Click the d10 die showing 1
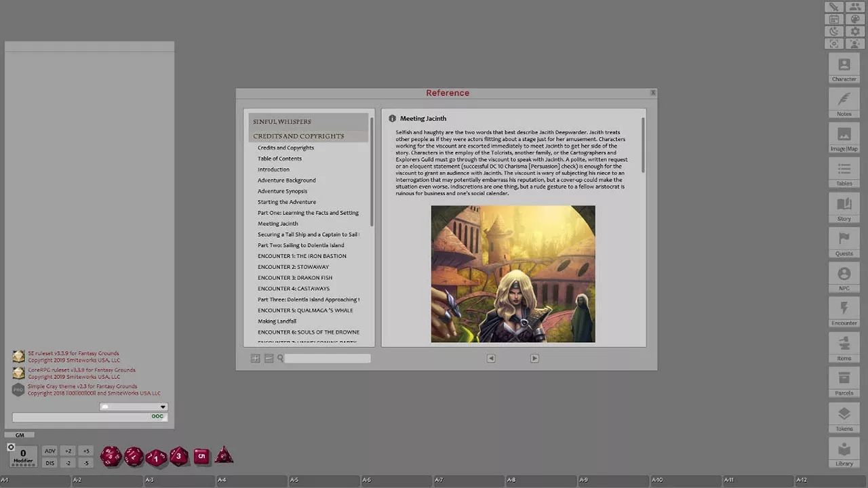Viewport: 868px width, 488px height. pos(156,457)
